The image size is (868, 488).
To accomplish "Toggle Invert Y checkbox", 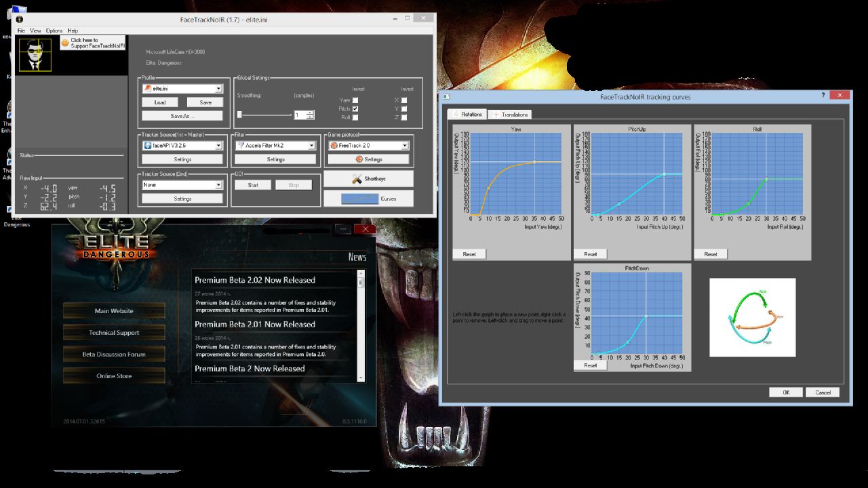I will 404,108.
